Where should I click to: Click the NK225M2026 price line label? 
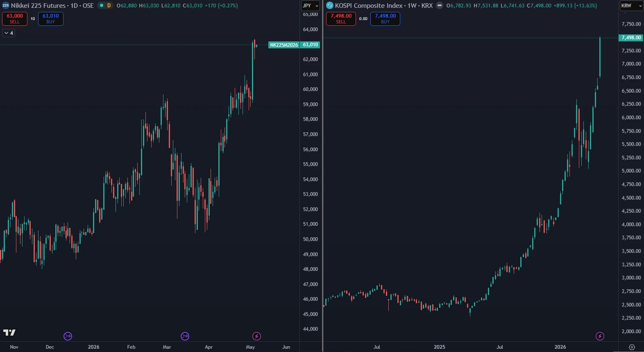click(x=284, y=45)
